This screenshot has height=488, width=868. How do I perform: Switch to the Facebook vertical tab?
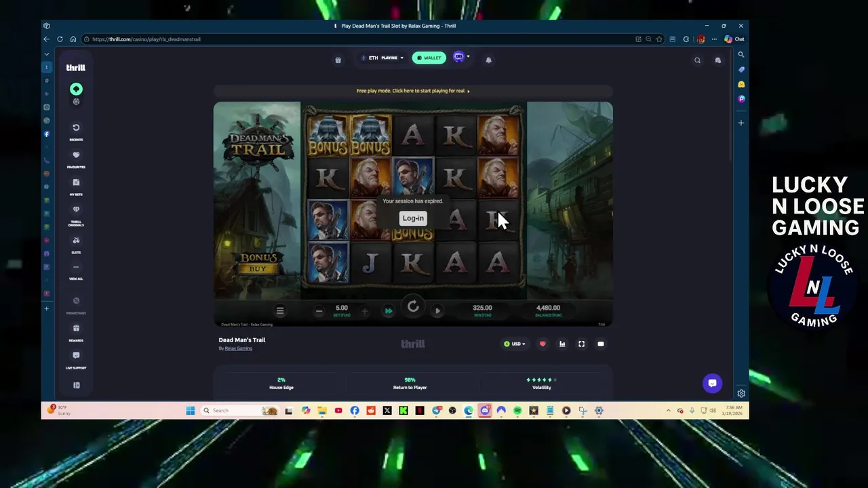(47, 134)
